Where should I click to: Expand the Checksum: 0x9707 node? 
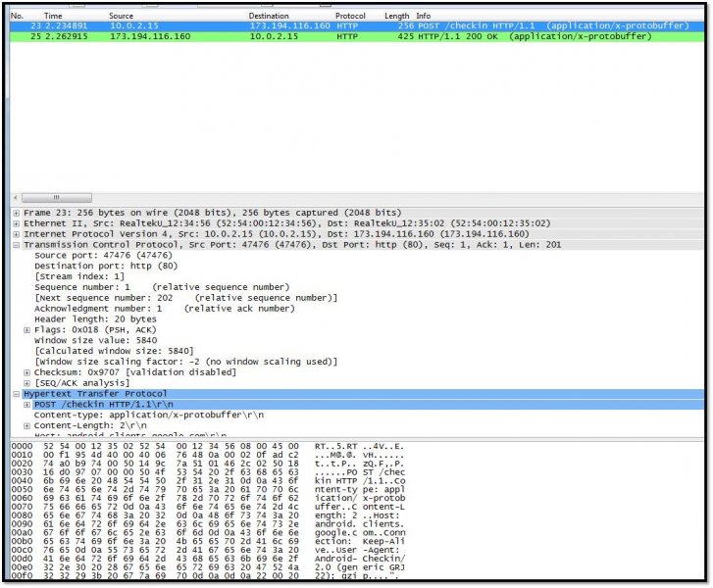(x=26, y=372)
